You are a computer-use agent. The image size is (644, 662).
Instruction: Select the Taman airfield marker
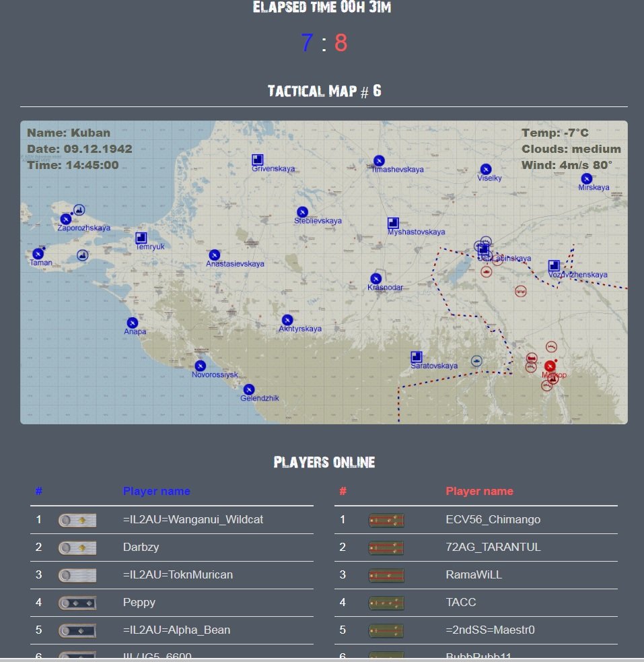[38, 254]
